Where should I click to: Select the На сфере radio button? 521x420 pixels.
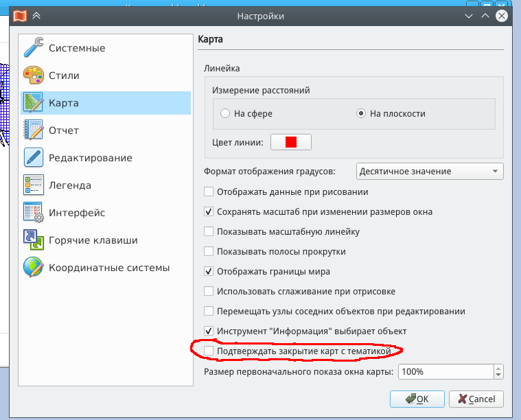pyautogui.click(x=225, y=114)
